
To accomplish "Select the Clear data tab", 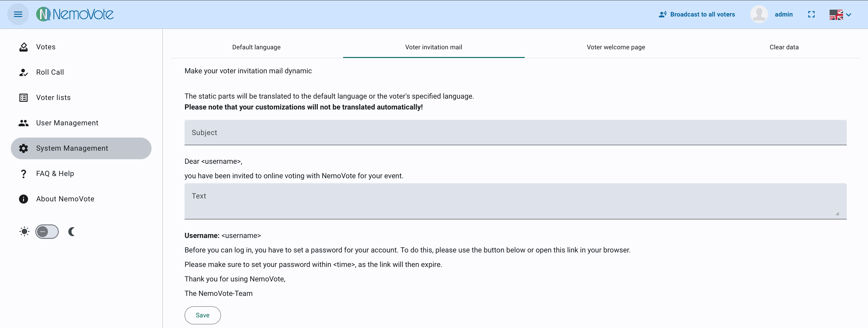I will point(784,47).
